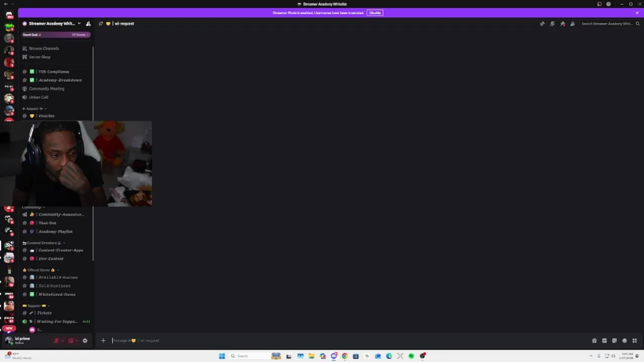The height and width of the screenshot is (362, 644).
Task: Toggle the microphone mute button
Action: [x=56, y=341]
